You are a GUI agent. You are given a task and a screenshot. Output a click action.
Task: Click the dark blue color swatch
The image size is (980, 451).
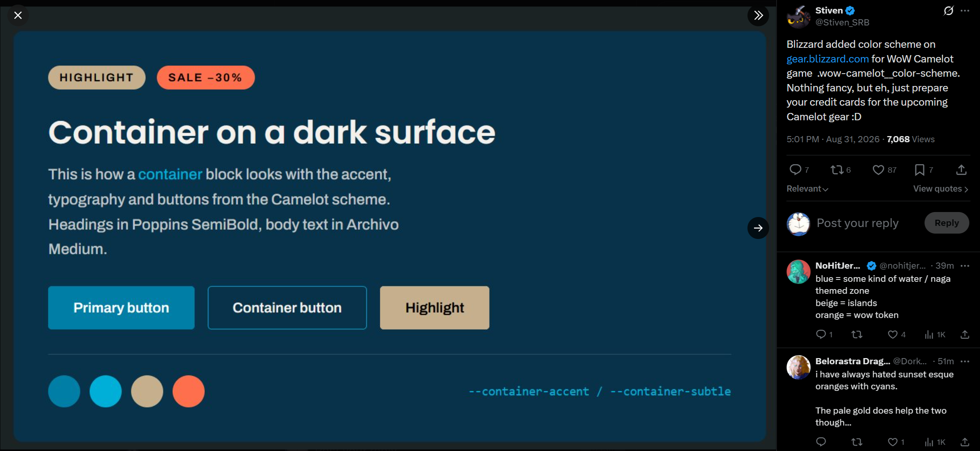click(64, 391)
